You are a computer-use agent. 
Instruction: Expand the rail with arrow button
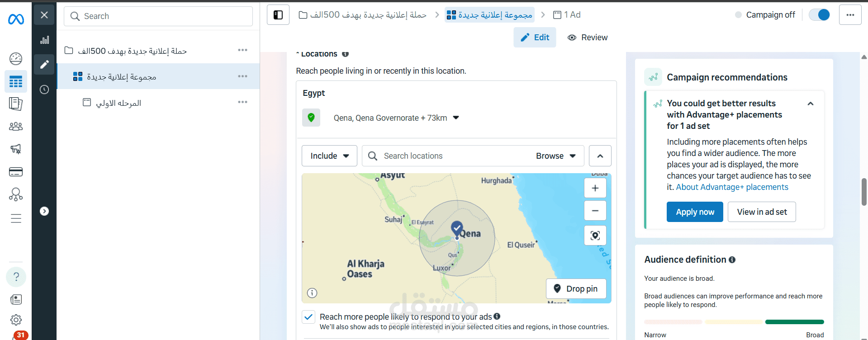[x=44, y=211]
